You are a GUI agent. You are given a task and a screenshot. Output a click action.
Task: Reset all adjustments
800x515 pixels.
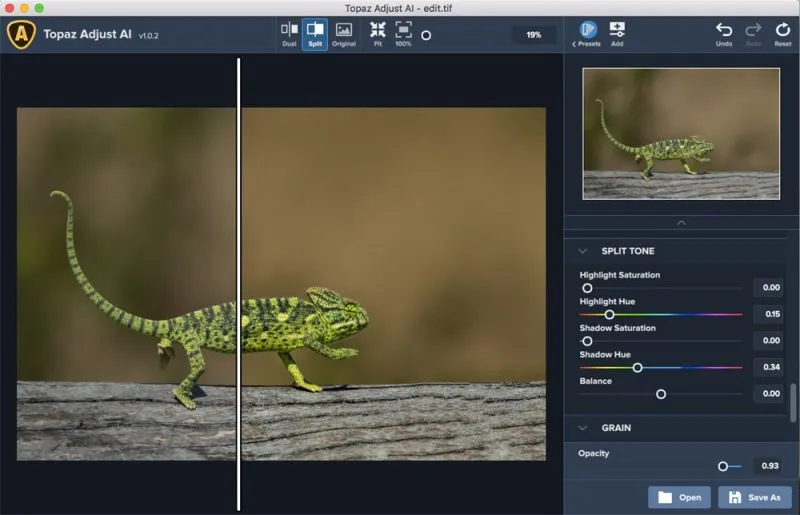pyautogui.click(x=783, y=34)
